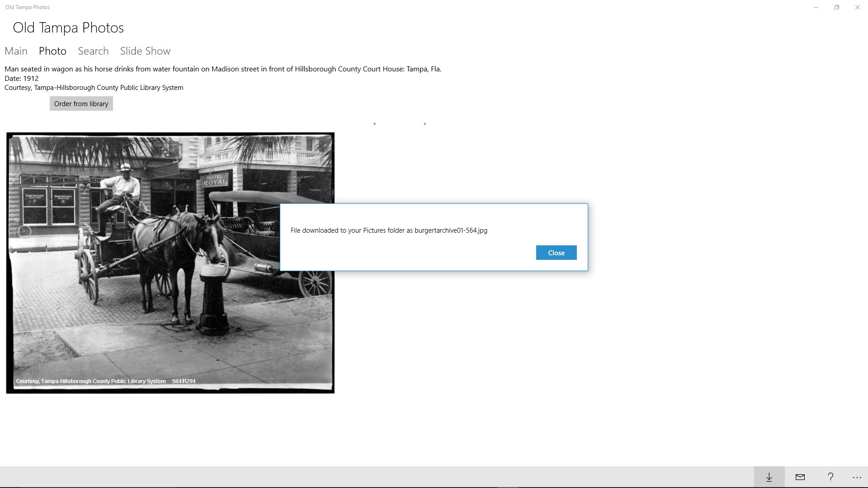Click the file downloaded message text
This screenshot has width=868, height=488.
tap(389, 230)
